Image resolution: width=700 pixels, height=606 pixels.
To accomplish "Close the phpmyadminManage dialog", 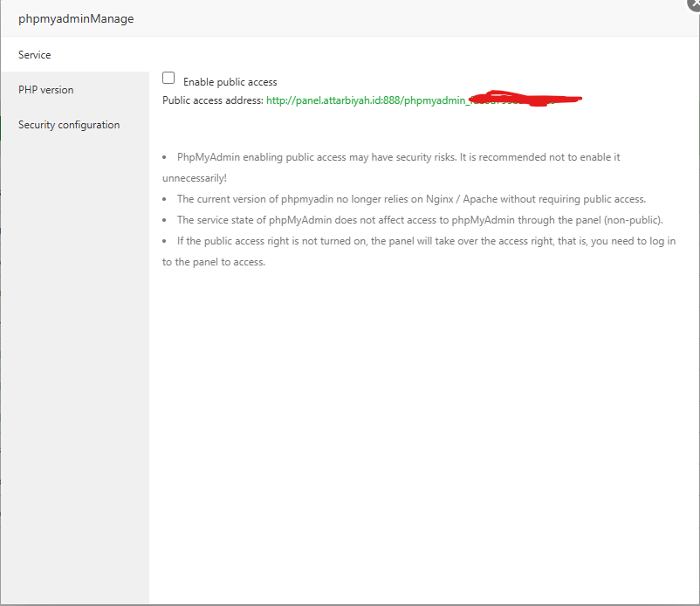I will click(x=694, y=3).
